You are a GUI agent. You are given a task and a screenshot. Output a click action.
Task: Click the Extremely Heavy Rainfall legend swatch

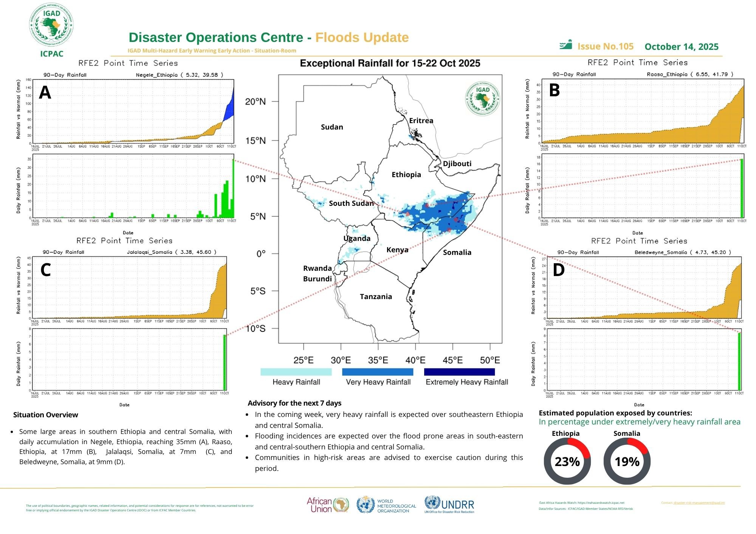[x=459, y=372]
